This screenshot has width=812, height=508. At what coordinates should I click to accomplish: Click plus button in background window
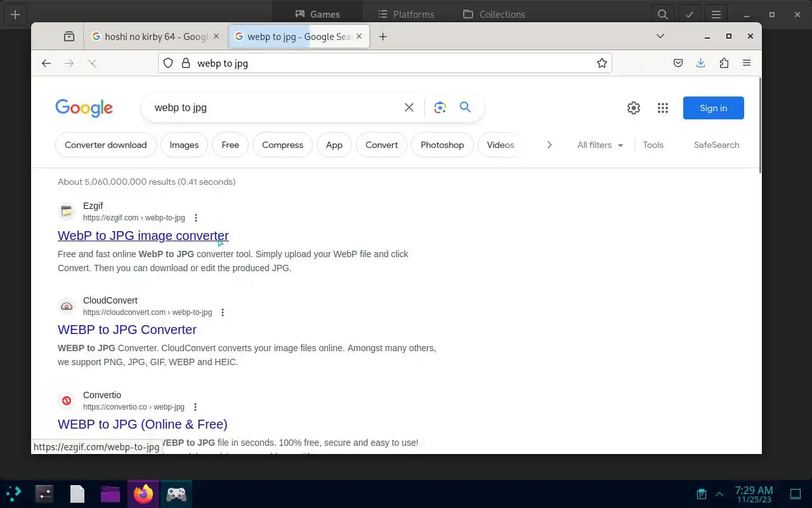pyautogui.click(x=15, y=14)
